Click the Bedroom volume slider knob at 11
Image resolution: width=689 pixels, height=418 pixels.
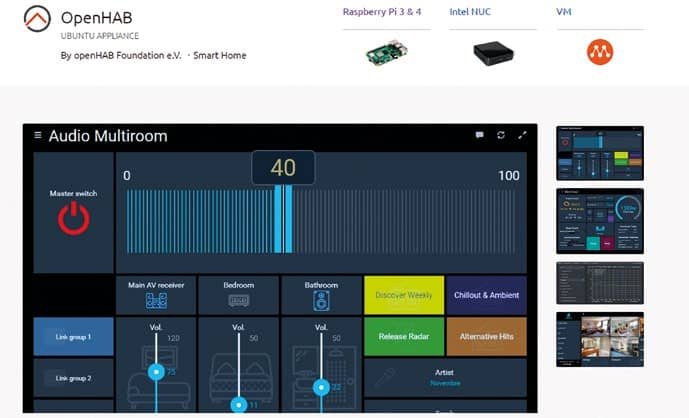[x=239, y=404]
